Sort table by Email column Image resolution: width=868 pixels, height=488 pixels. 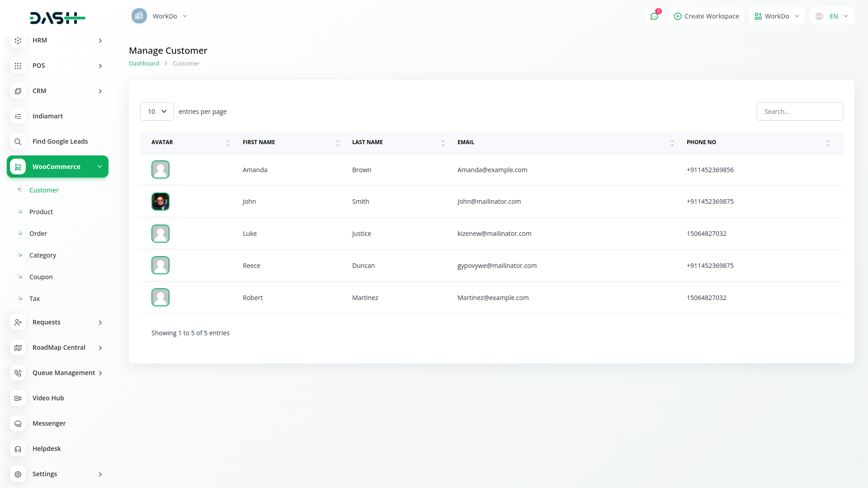click(466, 142)
